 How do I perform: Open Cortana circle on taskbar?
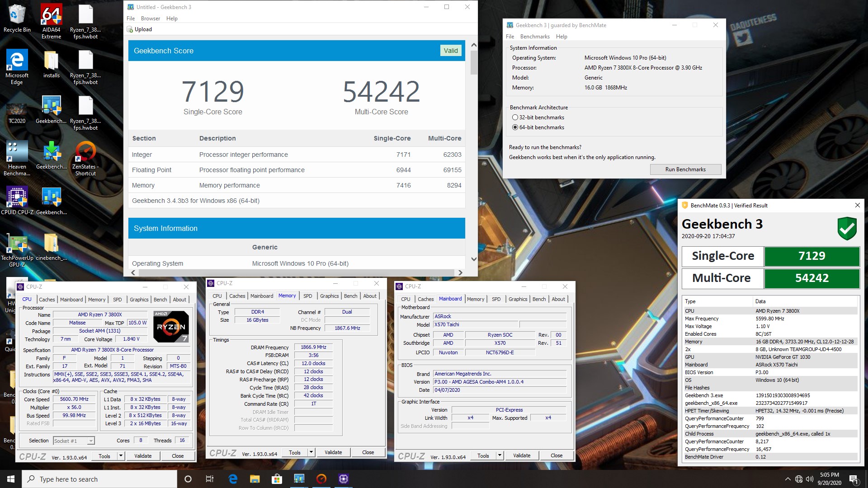(x=188, y=479)
